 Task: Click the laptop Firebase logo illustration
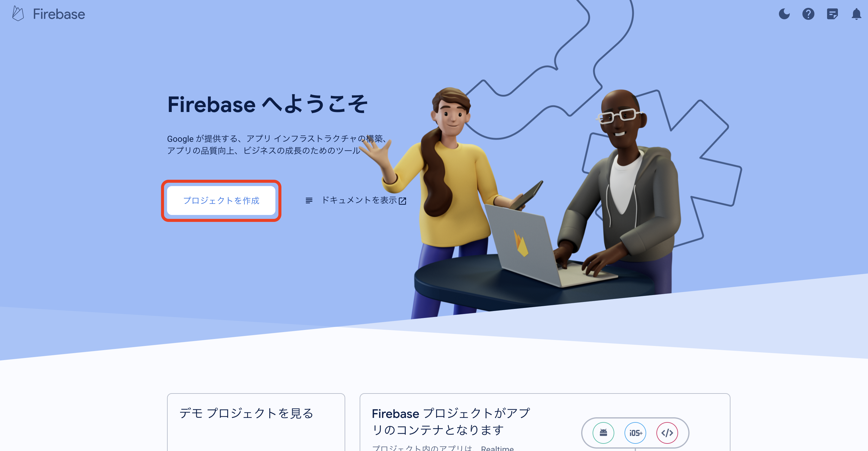521,243
